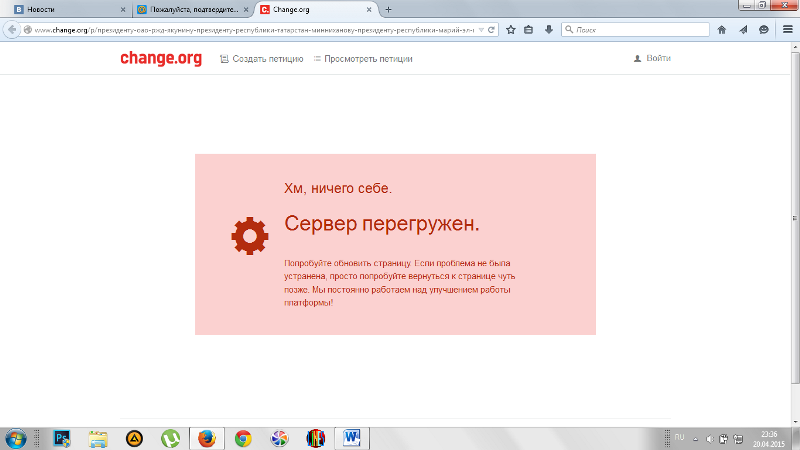Click the change.org logo
The height and width of the screenshot is (450, 800).
[161, 59]
